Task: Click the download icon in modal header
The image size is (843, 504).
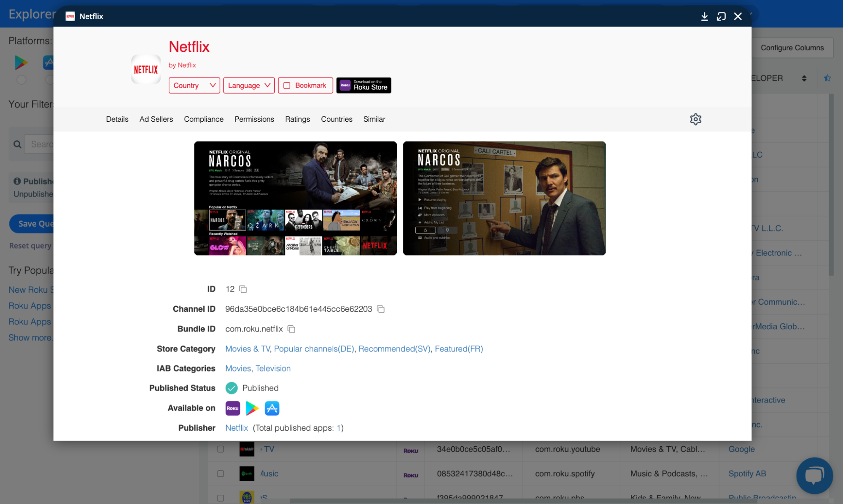Action: 704,16
